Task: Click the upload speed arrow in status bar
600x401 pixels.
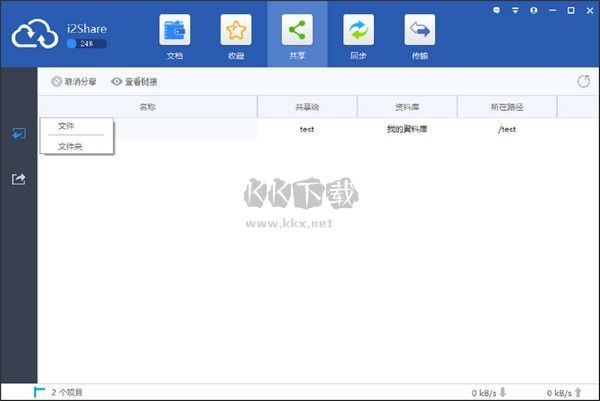Action: (x=578, y=393)
